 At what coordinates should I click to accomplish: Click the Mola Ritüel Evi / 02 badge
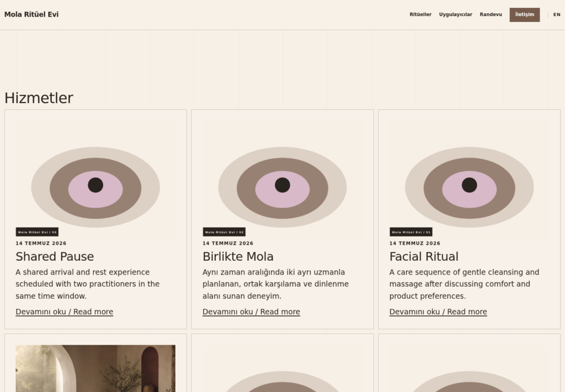(x=224, y=232)
